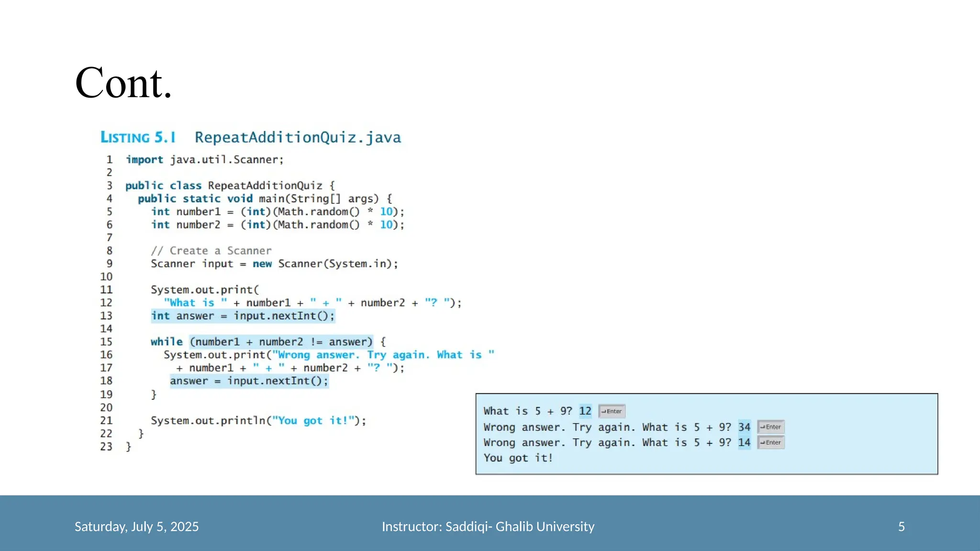Click the Instructor: Saddiqi- Ghalib University text

click(488, 527)
